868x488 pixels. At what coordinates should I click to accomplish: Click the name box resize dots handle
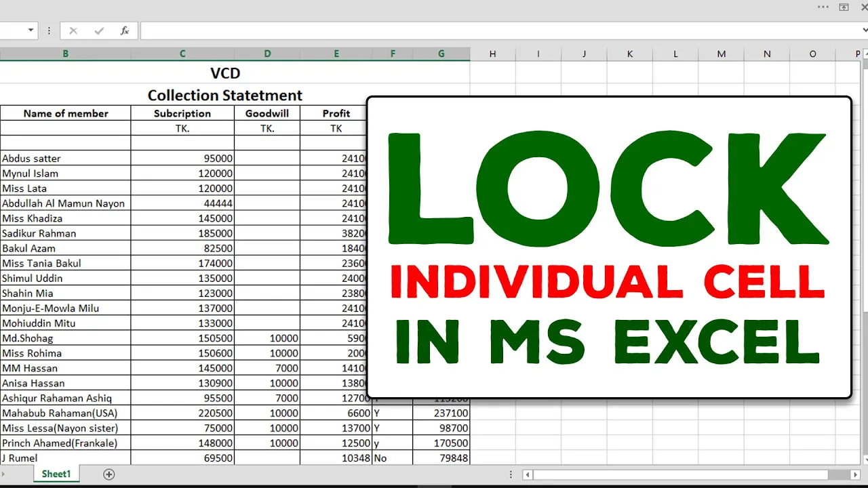[49, 30]
